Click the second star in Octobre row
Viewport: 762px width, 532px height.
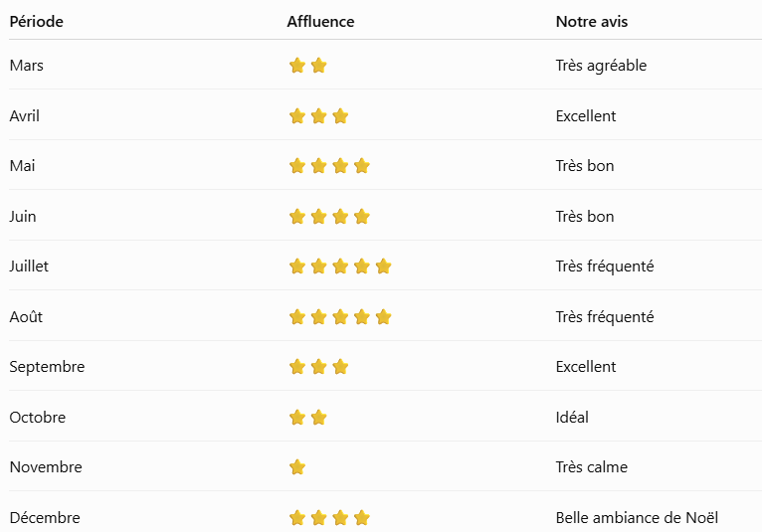pos(318,418)
